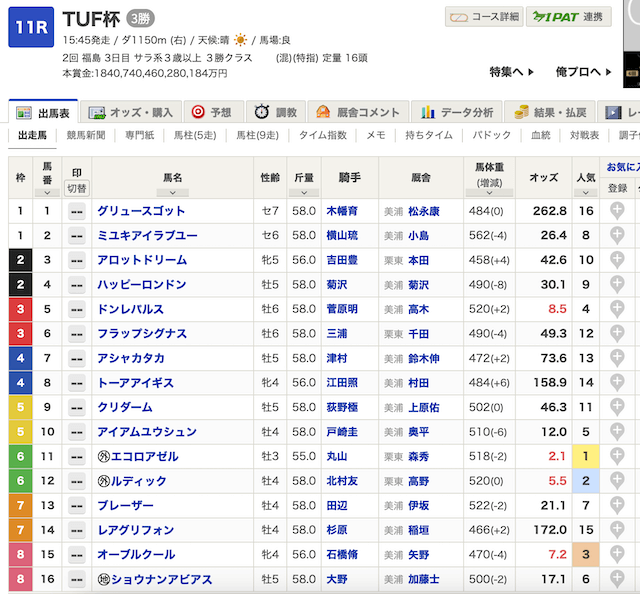640x594 pixels.
Task: Add アシャカタカ to favorites
Action: click(x=617, y=358)
